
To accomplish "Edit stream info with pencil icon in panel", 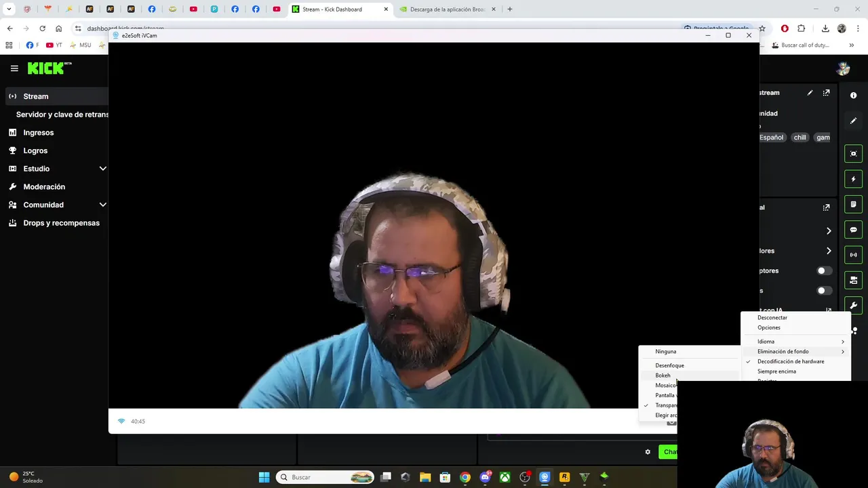I will 810,93.
